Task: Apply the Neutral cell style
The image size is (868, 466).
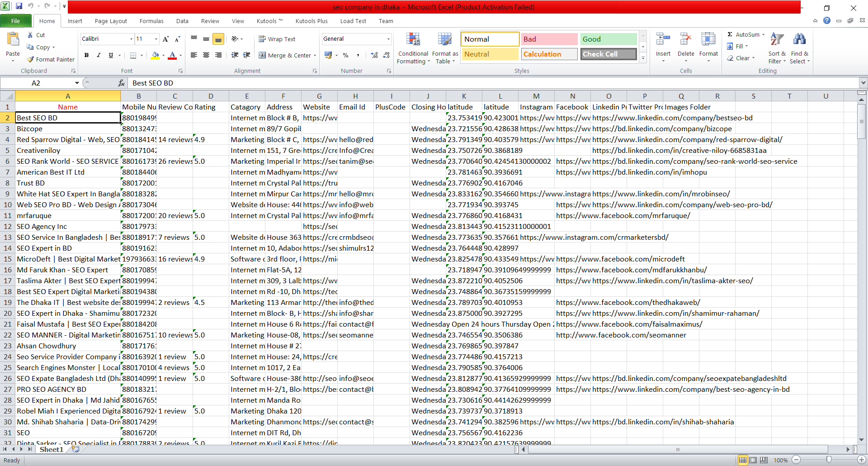Action: click(490, 54)
